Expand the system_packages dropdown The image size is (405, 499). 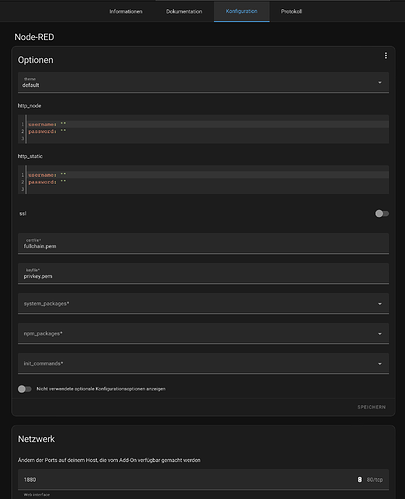click(203, 303)
